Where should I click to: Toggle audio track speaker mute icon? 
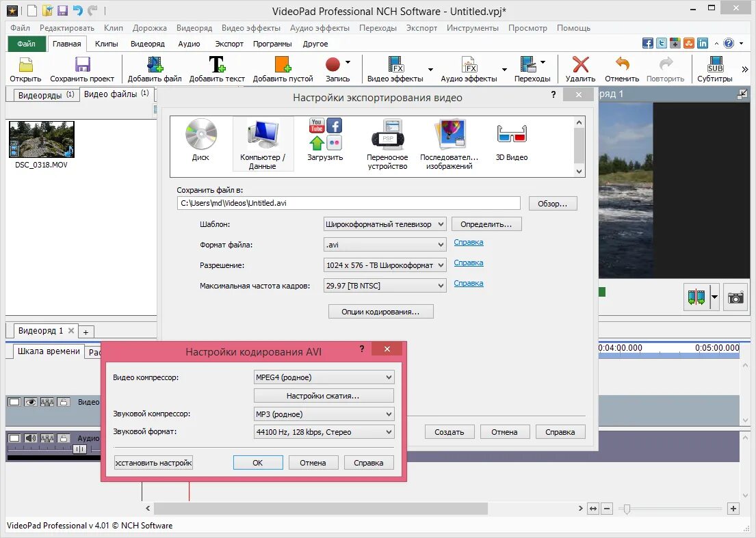[30, 438]
